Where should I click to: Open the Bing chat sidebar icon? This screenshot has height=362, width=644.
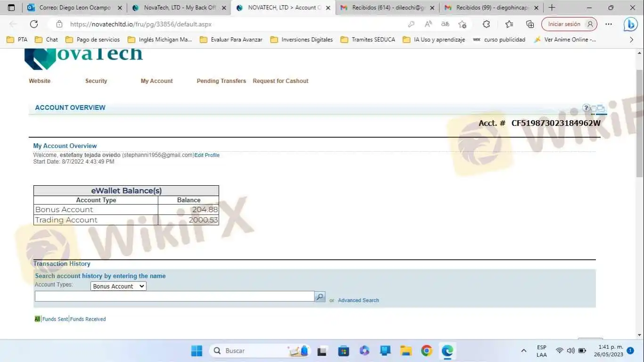(x=630, y=24)
